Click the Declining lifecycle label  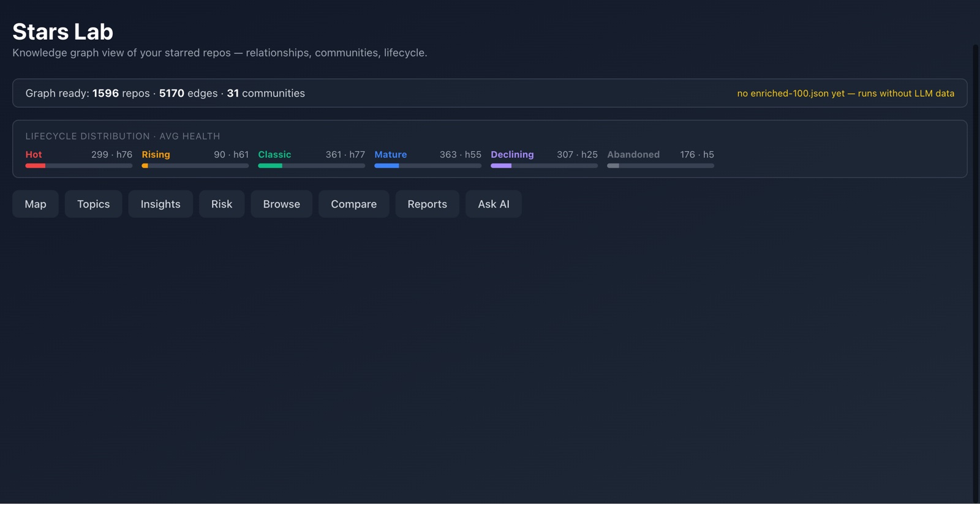[x=512, y=154]
